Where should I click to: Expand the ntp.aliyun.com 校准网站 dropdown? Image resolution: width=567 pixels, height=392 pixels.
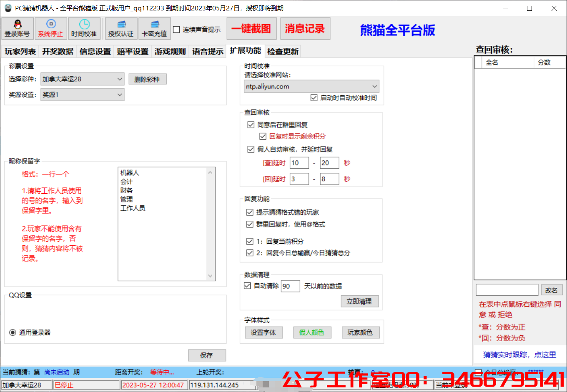pyautogui.click(x=311, y=86)
